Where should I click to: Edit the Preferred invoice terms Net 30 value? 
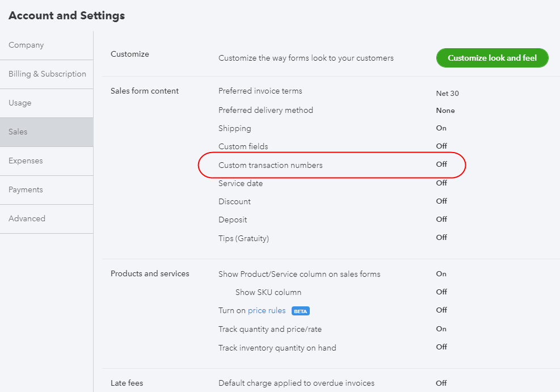click(447, 93)
